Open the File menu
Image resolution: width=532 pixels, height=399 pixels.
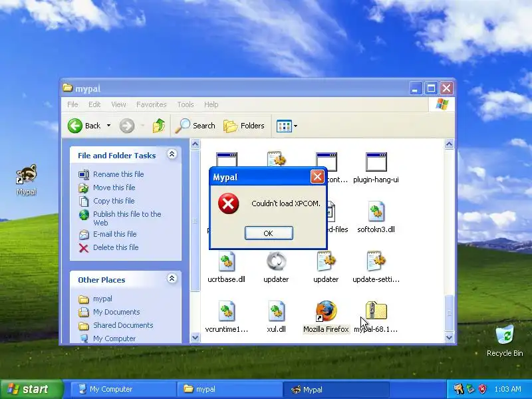point(72,104)
